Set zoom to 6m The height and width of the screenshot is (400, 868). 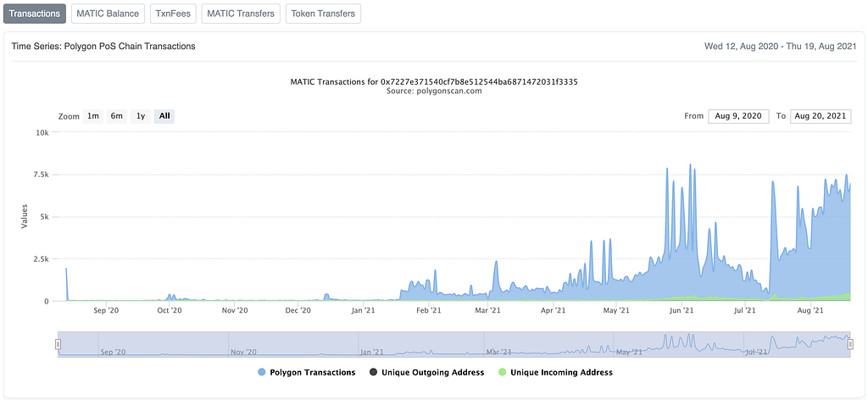point(117,116)
